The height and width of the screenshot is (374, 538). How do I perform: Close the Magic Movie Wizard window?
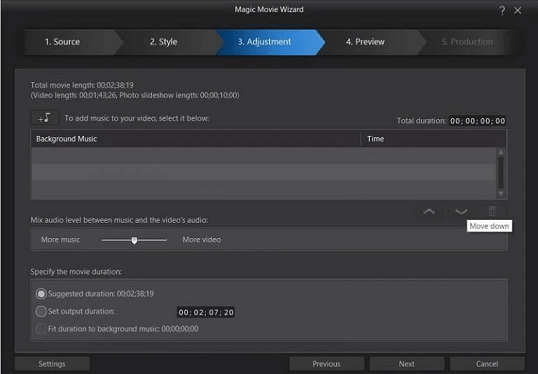pyautogui.click(x=518, y=11)
